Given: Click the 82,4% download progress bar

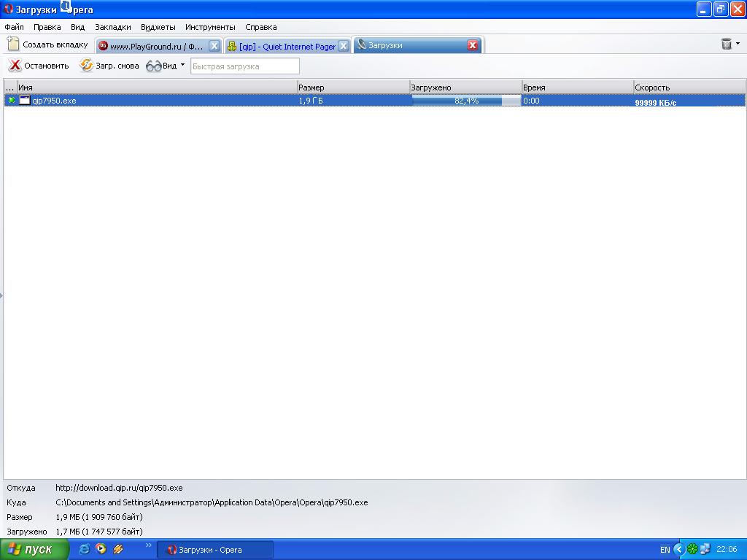Looking at the screenshot, I should click(x=466, y=101).
